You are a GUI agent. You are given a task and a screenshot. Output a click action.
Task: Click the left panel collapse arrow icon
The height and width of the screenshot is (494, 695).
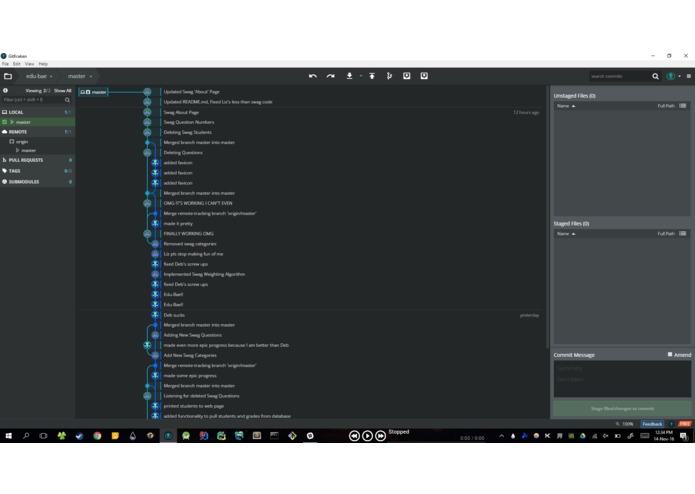pyautogui.click(x=5, y=90)
